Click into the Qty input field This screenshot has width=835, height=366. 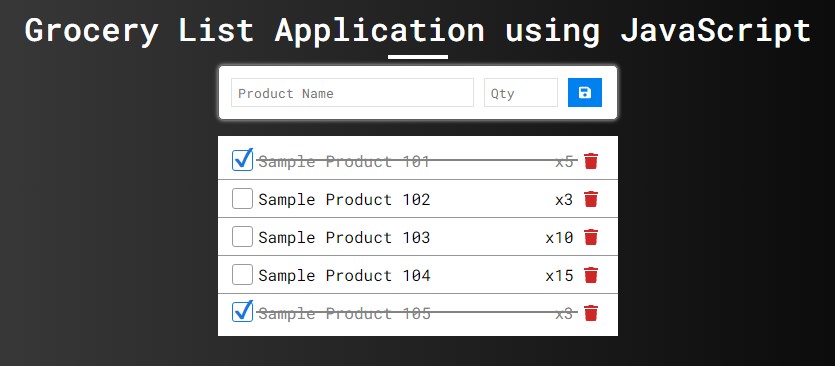pyautogui.click(x=521, y=93)
